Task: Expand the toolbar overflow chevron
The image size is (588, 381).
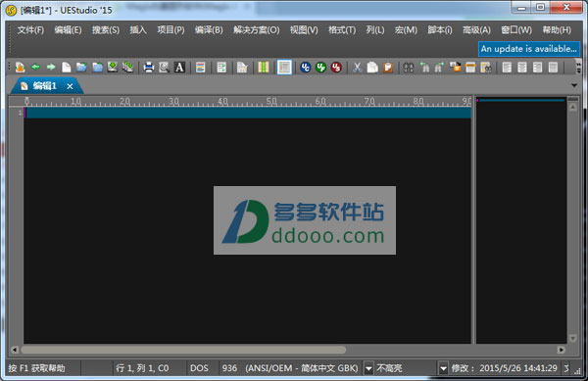Action: (x=578, y=67)
